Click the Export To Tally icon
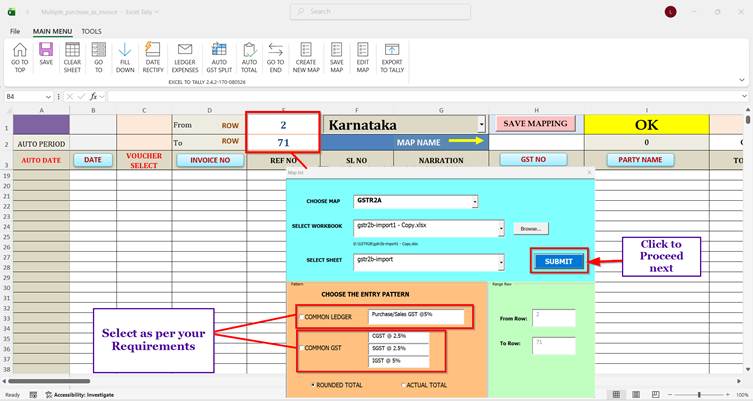Viewport: 753px width, 401px height. pyautogui.click(x=392, y=49)
